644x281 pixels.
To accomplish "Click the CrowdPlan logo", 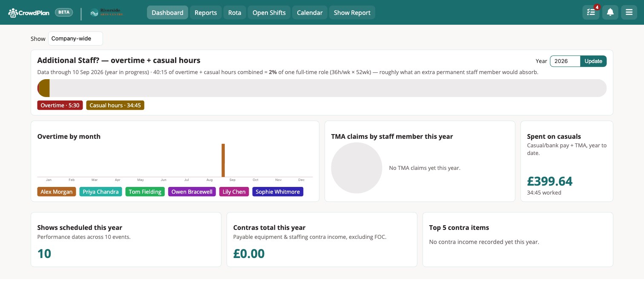I will coord(29,12).
